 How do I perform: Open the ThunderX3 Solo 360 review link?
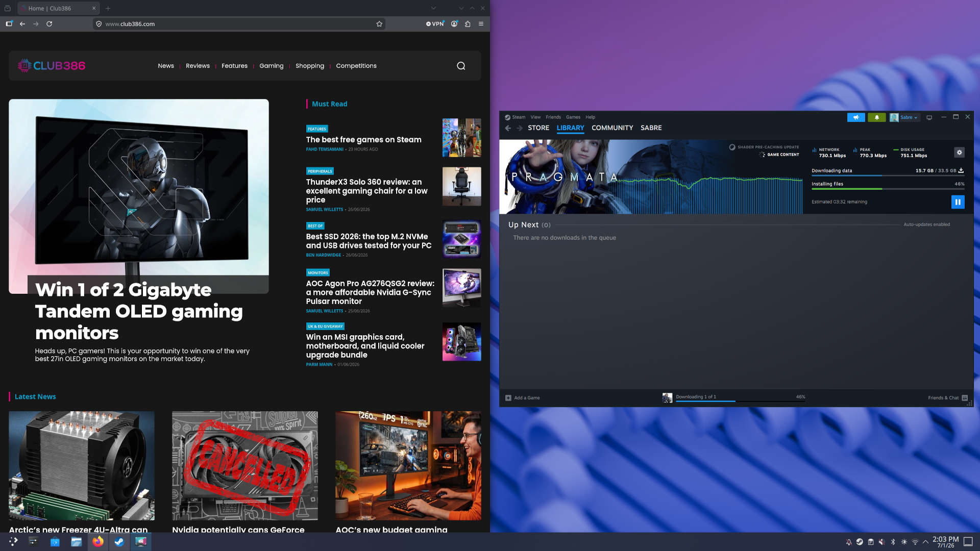[x=366, y=191]
